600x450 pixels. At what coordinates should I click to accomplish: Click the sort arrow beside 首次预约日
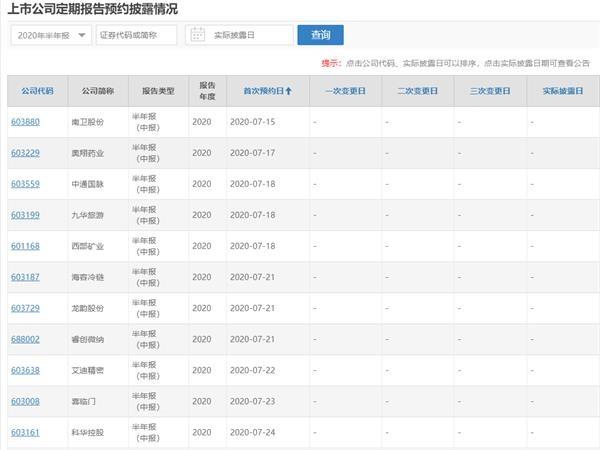(289, 91)
